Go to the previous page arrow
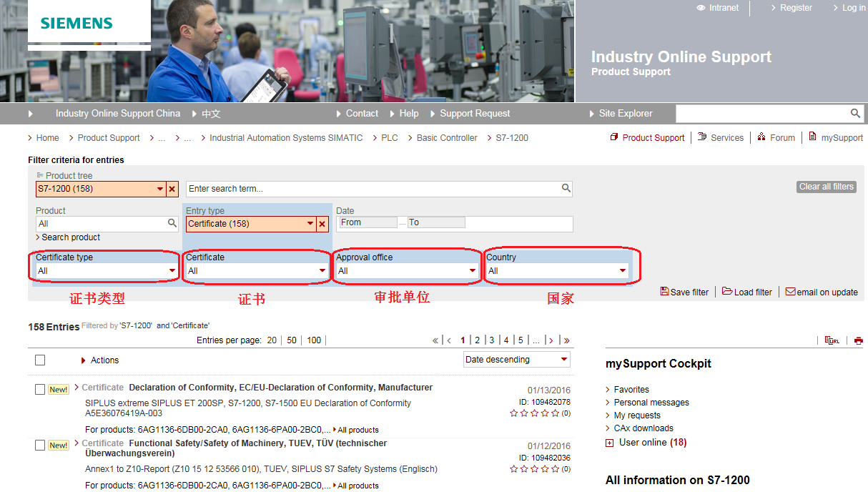868x492 pixels. click(450, 340)
